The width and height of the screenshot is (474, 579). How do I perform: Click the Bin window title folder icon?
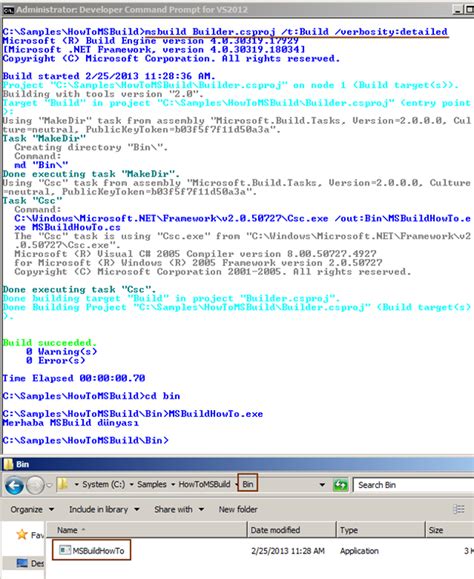click(8, 464)
